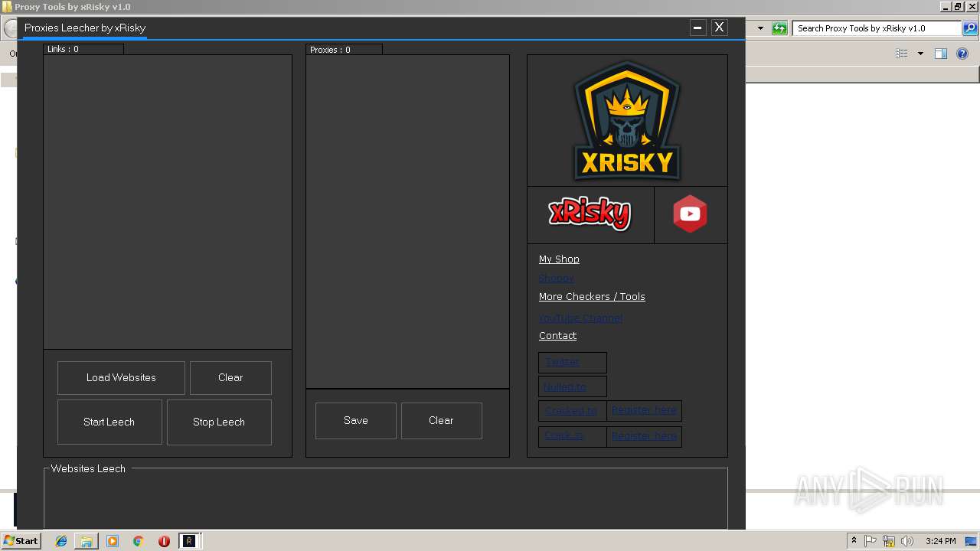Click Explorer search box for Proxy Tools
Viewport: 980px width, 551px height.
tap(877, 28)
